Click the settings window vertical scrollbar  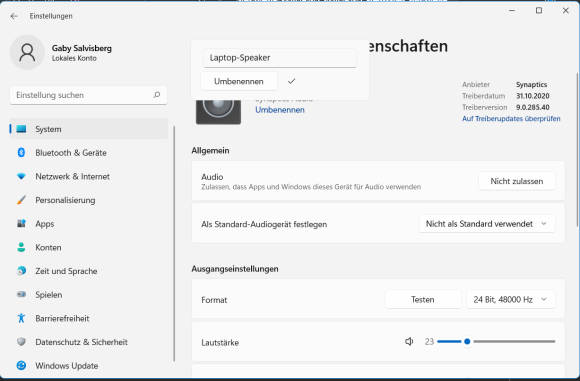click(577, 150)
